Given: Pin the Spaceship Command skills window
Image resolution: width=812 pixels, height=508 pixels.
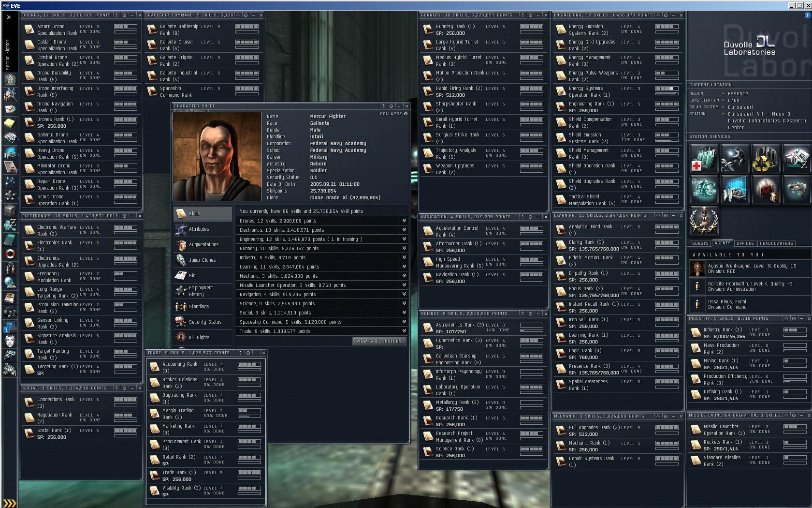Looking at the screenshot, I should (246, 15).
